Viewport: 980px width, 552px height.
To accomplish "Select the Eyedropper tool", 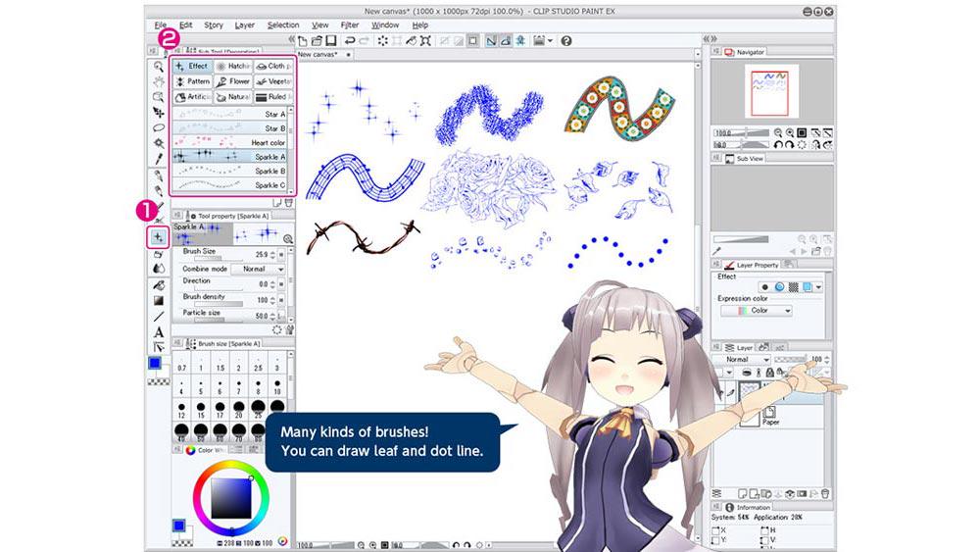I will point(159,159).
